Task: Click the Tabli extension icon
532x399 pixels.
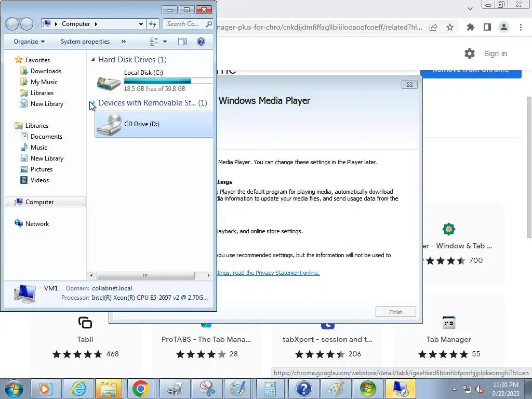Action: (x=85, y=322)
